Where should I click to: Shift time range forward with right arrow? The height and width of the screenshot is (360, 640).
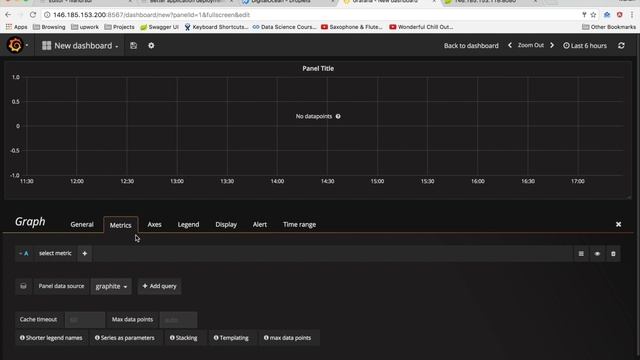[x=552, y=45]
